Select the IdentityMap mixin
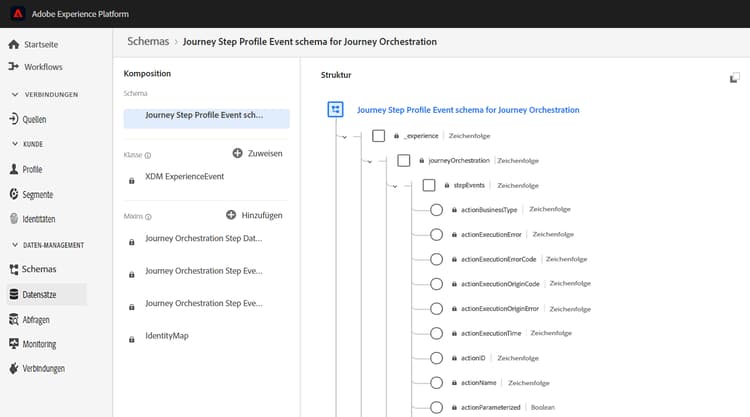This screenshot has height=417, width=750. pos(166,336)
